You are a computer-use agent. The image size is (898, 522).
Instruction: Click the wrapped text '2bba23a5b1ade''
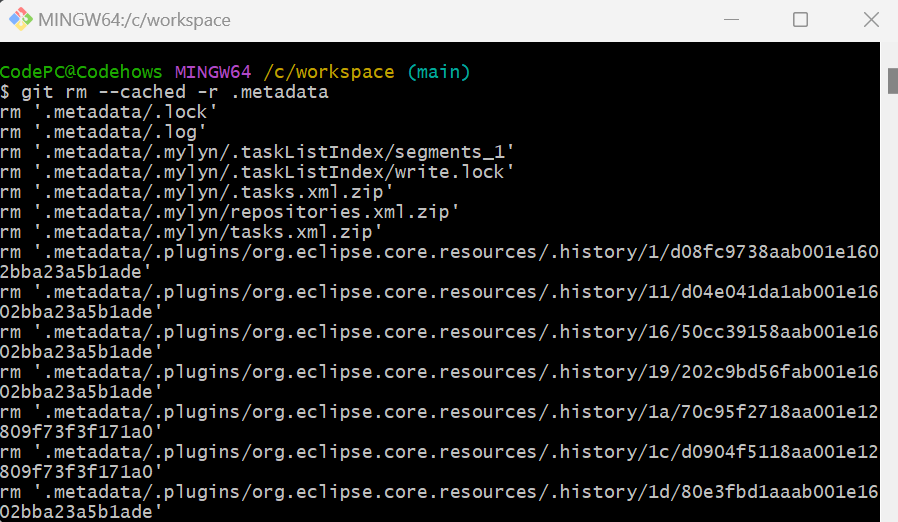pos(76,272)
